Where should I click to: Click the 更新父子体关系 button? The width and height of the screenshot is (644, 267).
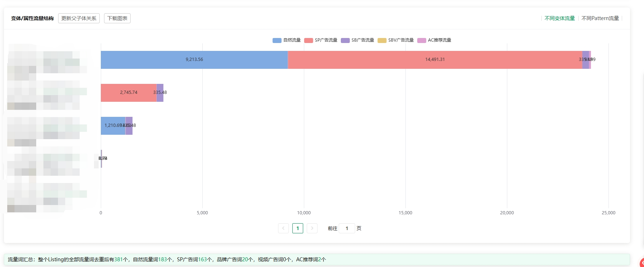tap(79, 18)
